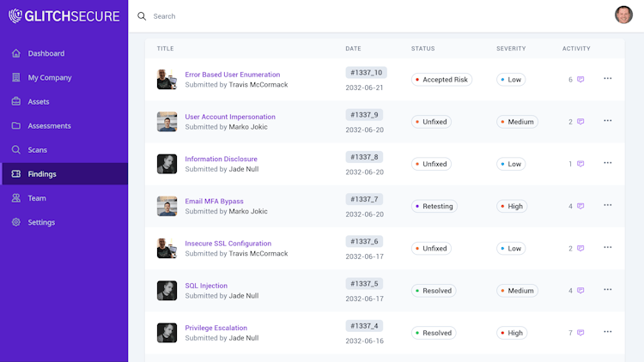The height and width of the screenshot is (362, 644).
Task: Open the ellipsis menu for Privilege Escalation
Action: (x=607, y=332)
